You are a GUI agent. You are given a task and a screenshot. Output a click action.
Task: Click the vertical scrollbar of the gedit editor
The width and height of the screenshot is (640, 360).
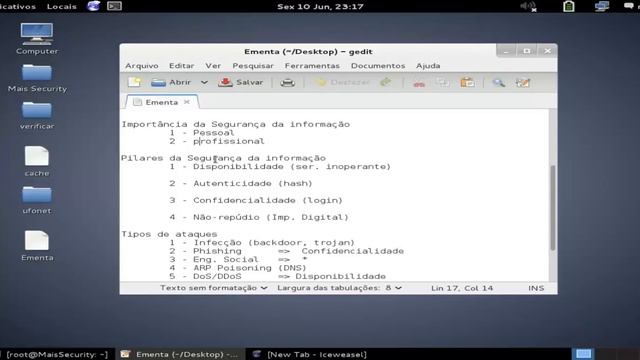(553, 208)
